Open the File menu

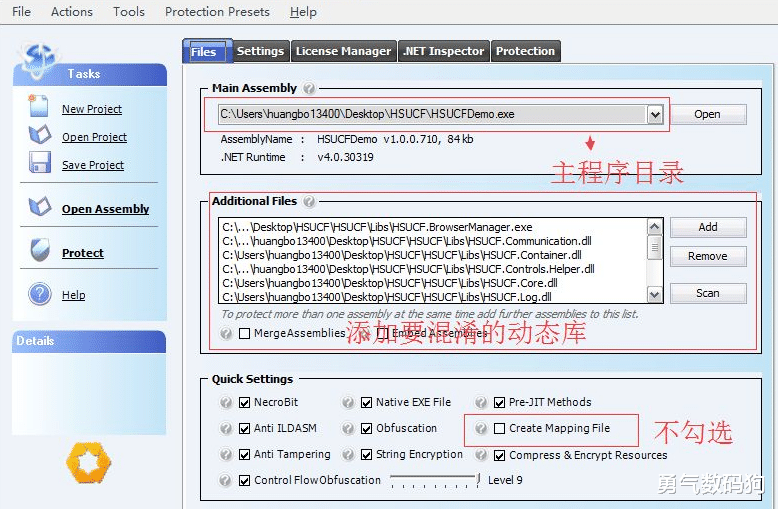click(x=21, y=11)
